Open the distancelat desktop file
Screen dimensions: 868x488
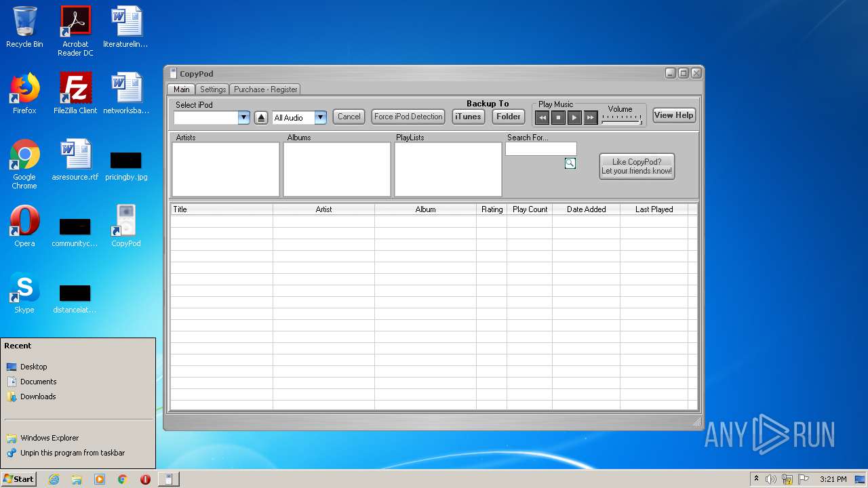(x=75, y=298)
